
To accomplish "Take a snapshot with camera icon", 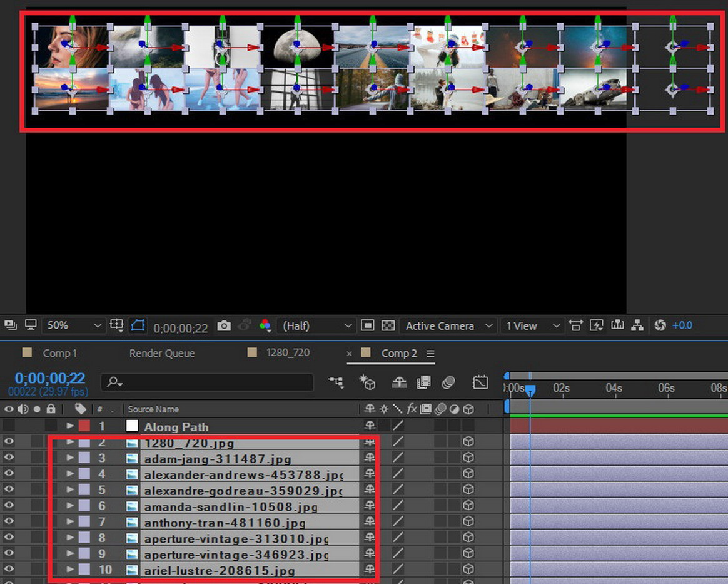I will point(224,325).
